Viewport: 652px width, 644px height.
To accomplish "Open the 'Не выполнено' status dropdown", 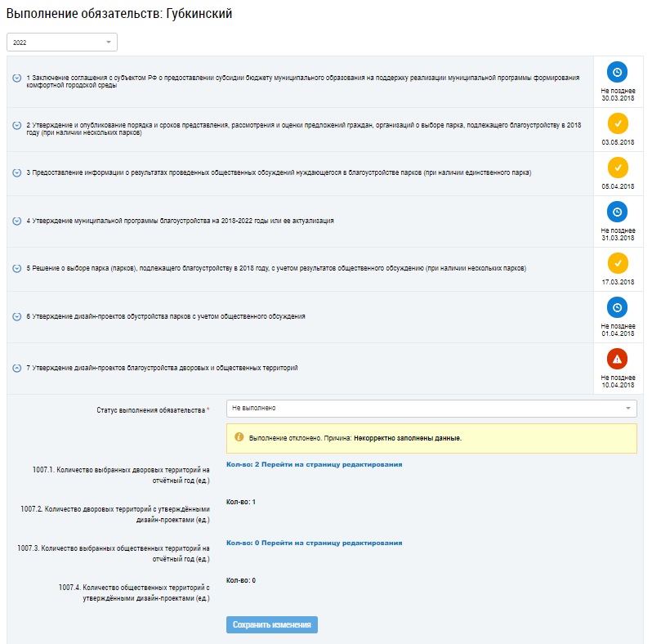I will click(431, 408).
